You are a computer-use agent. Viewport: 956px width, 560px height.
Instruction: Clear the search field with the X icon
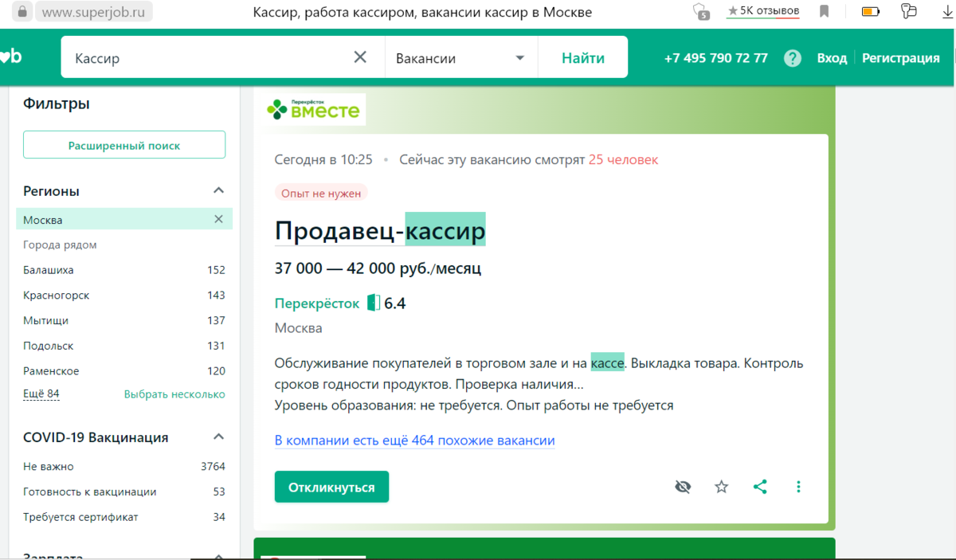(x=360, y=57)
